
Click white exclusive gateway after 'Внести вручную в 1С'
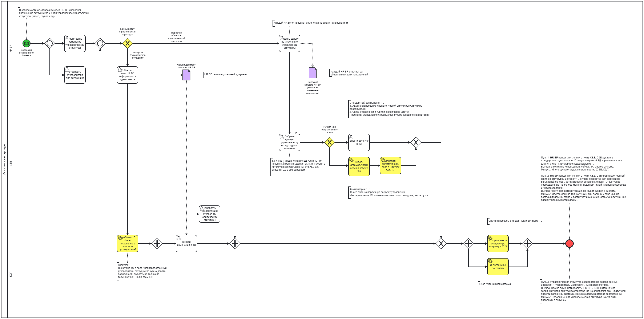[416, 142]
